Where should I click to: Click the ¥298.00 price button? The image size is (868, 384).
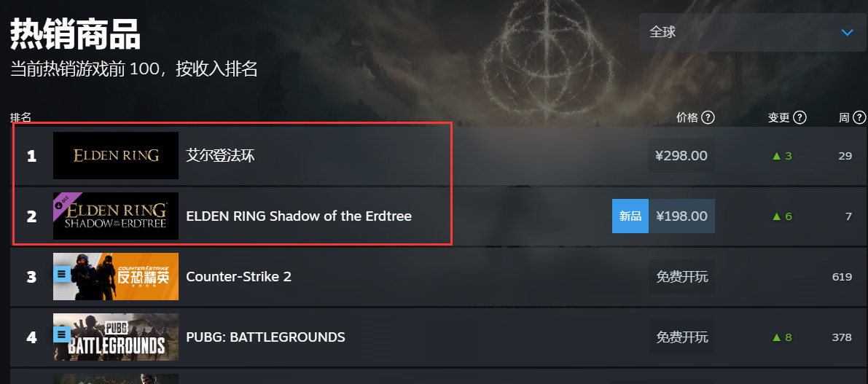681,155
